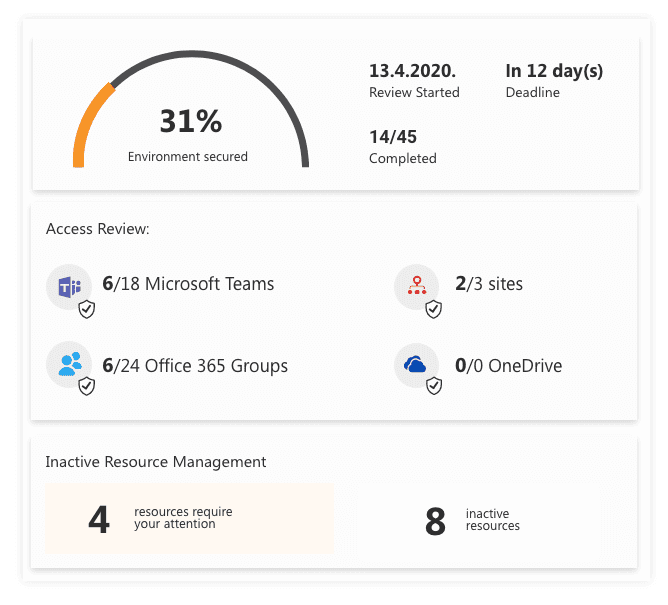Click the orange segment of progress gauge

(89, 116)
